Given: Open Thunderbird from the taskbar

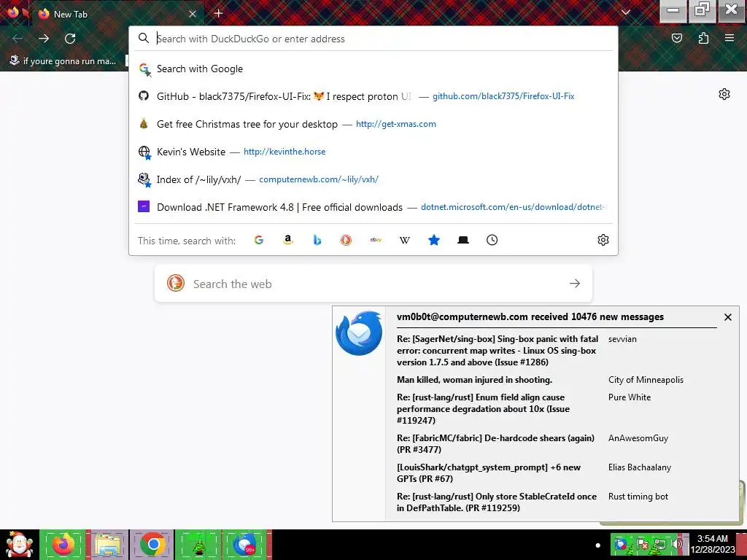Looking at the screenshot, I should (x=245, y=545).
